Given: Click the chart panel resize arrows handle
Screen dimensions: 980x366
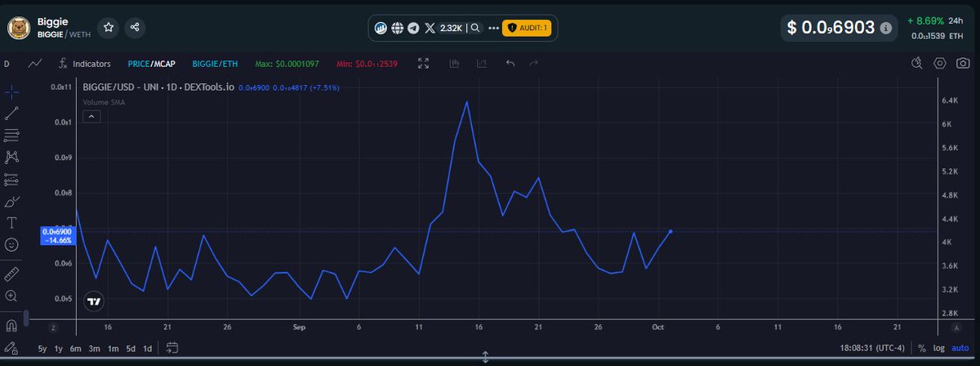Looking at the screenshot, I should click(x=485, y=358).
